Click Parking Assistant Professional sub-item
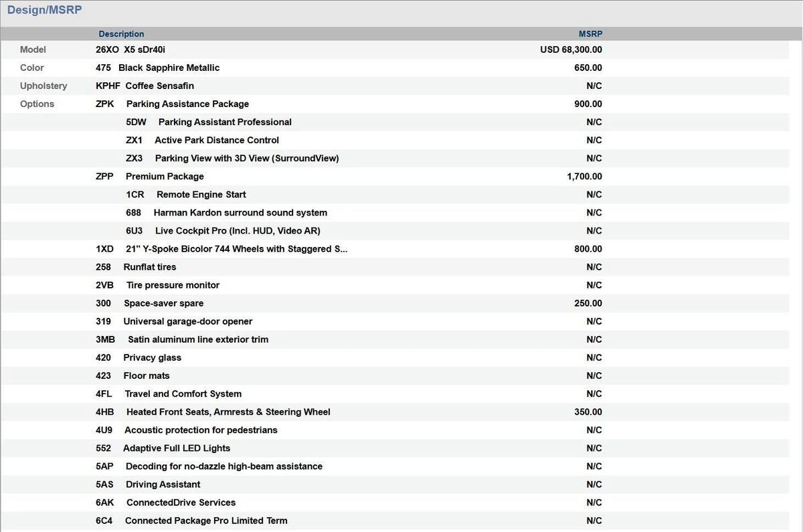 tap(224, 122)
